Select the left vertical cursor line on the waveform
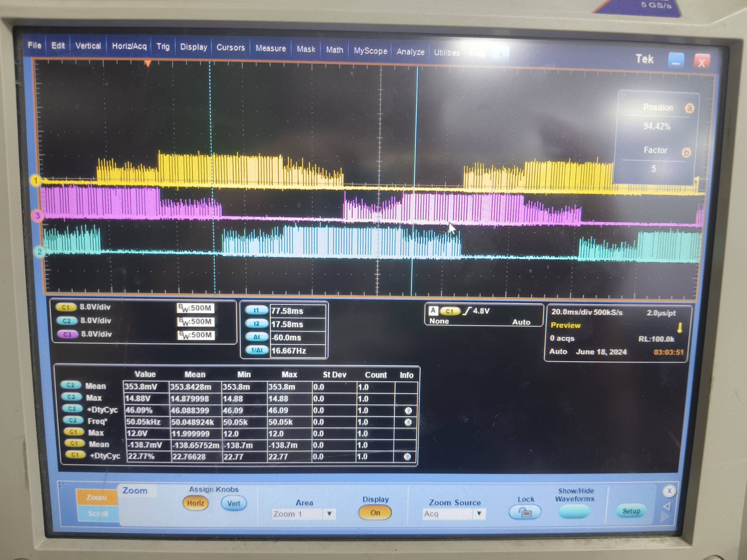This screenshot has width=747, height=560. click(212, 177)
